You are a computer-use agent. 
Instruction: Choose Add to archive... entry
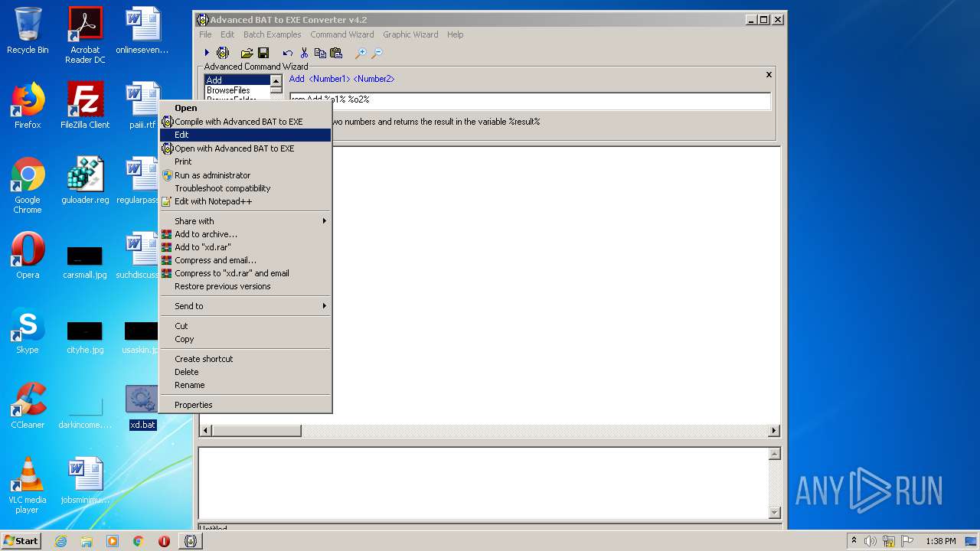pyautogui.click(x=245, y=234)
